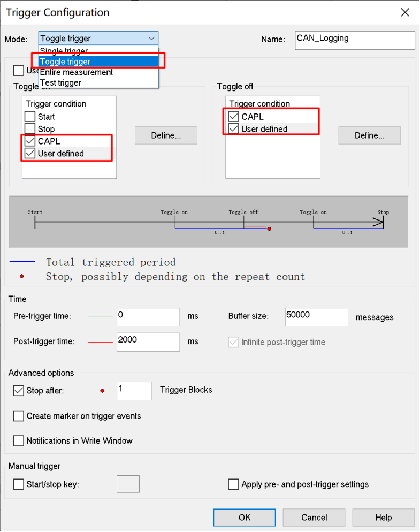Click Define button for Toggle on

coord(166,135)
